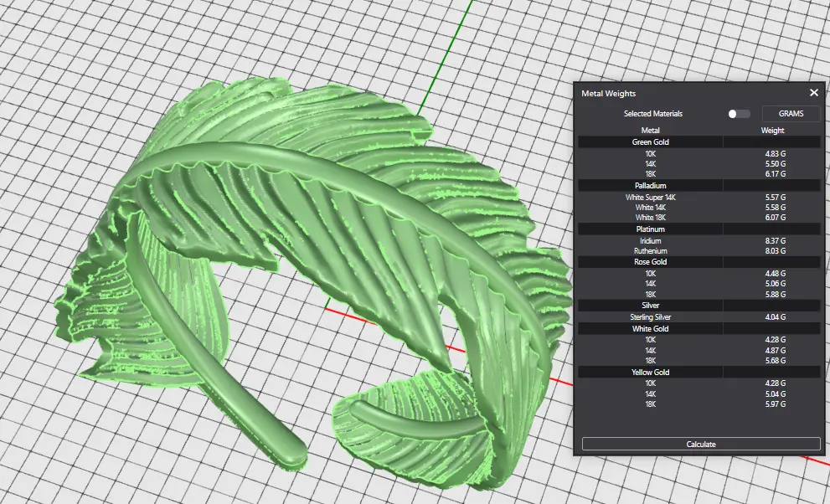830x504 pixels.
Task: Select the Palladium category header
Action: click(x=650, y=185)
